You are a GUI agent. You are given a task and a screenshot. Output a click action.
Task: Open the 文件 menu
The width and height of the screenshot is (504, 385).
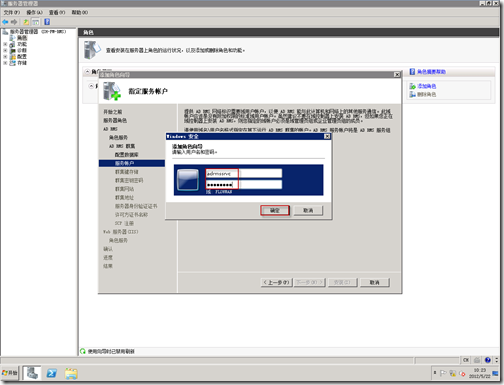12,12
